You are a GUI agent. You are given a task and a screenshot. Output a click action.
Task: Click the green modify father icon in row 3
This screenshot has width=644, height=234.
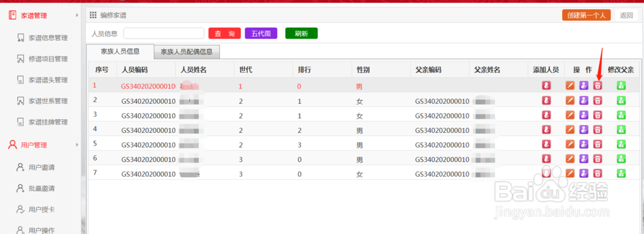(621, 115)
